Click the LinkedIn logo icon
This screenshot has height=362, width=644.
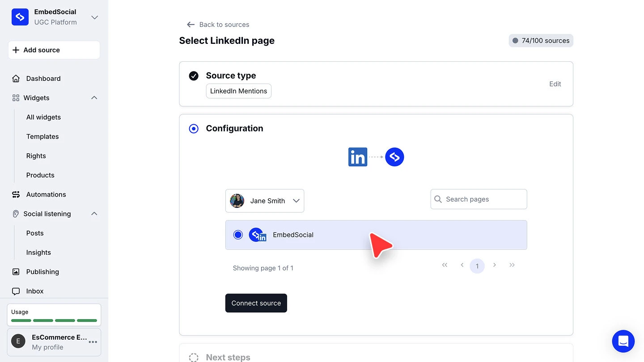tap(358, 157)
